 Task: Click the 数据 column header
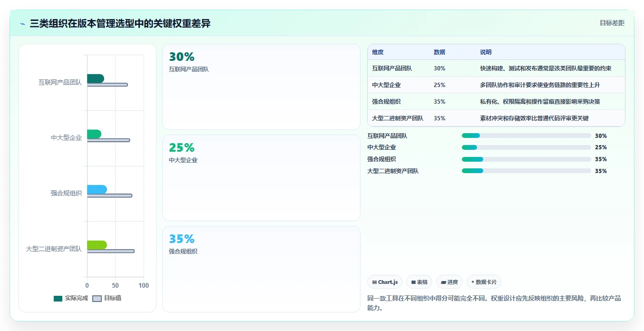(439, 52)
